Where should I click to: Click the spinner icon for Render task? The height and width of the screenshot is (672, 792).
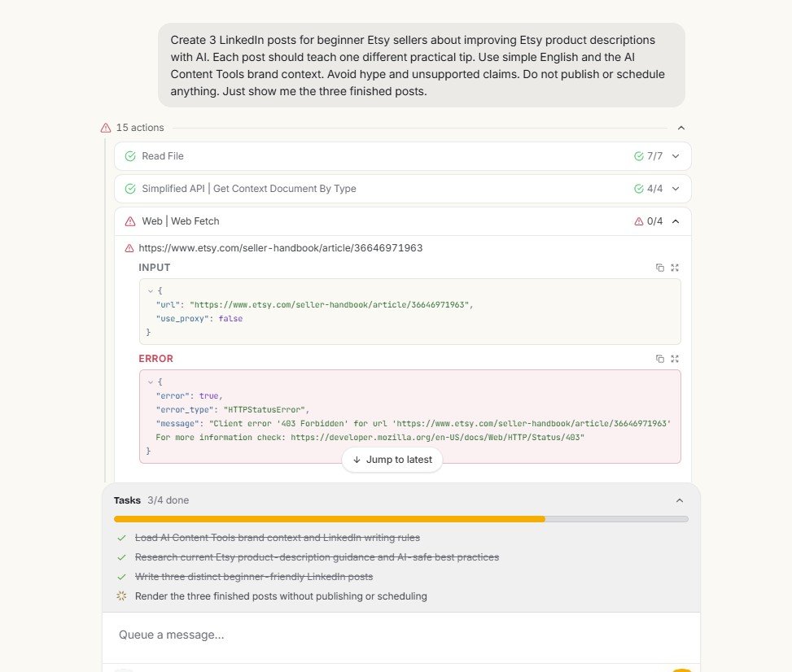point(121,596)
